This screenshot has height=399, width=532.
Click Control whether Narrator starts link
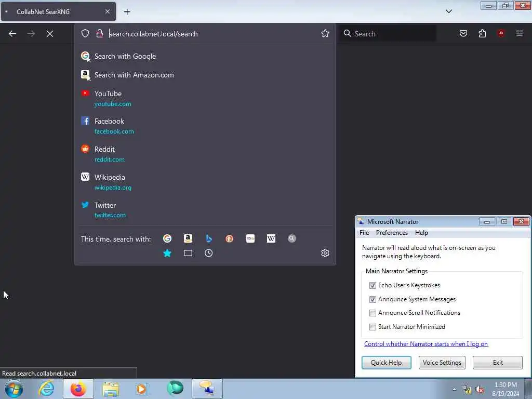click(426, 344)
